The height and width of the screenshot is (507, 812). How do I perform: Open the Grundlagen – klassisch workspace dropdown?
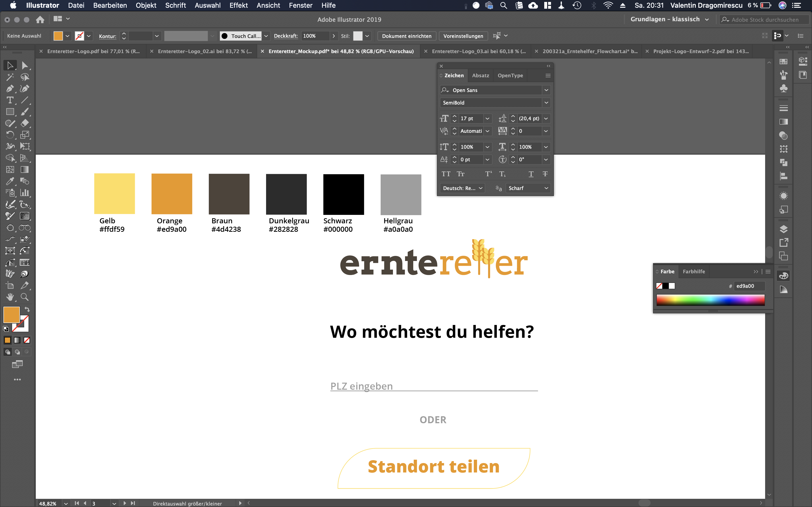pos(669,20)
